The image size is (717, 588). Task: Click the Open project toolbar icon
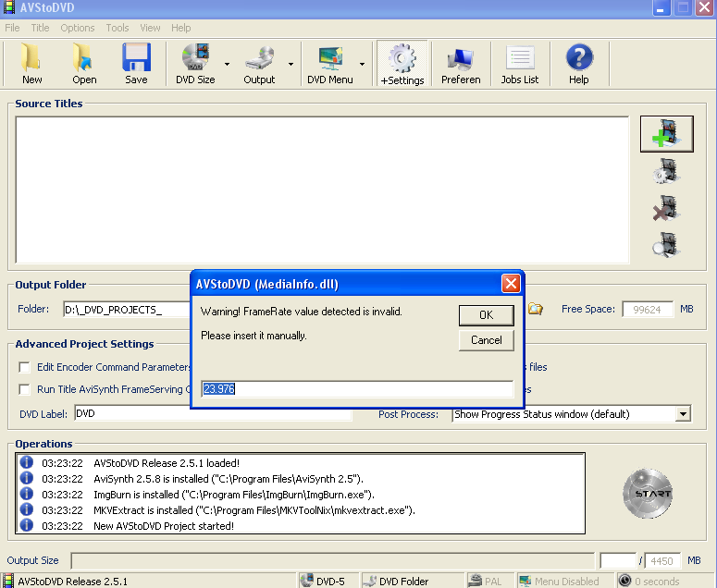pos(83,63)
